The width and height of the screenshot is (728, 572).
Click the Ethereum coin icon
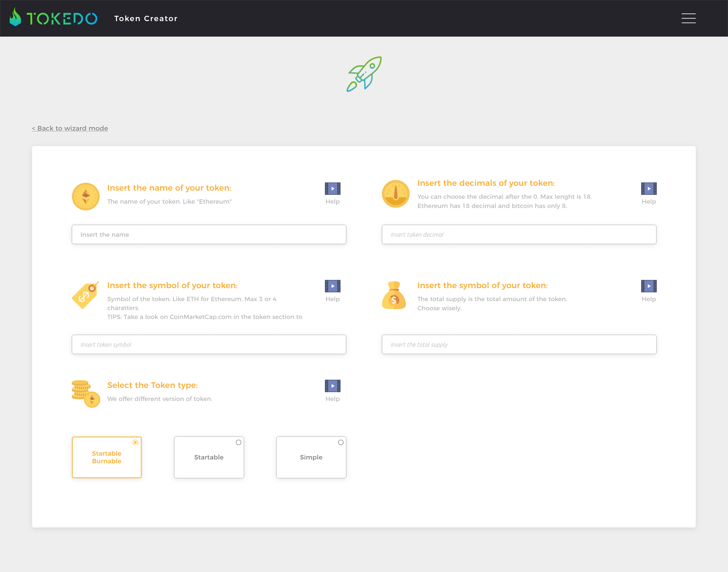click(x=86, y=197)
